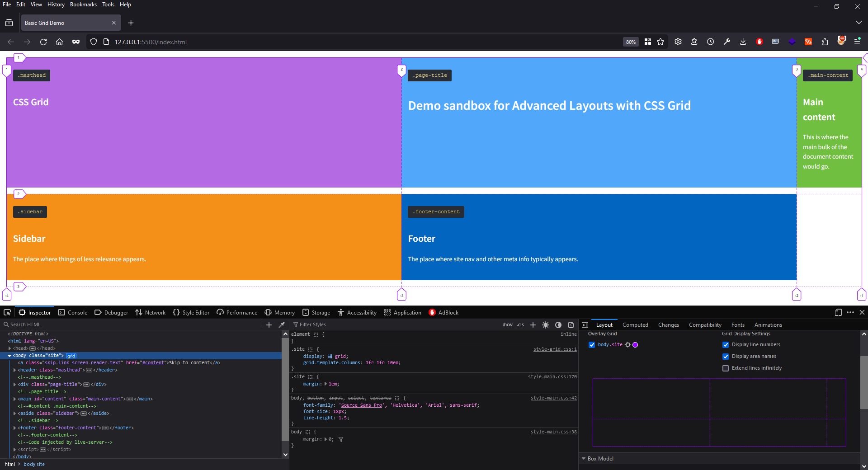Collapse the Box Model section
Screen dimensions: 868x470
584,459
